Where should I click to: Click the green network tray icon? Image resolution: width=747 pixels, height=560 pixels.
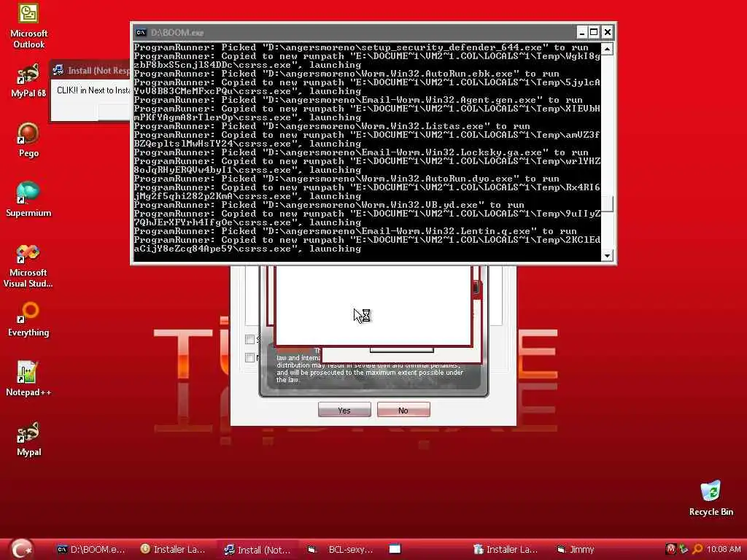[684, 550]
